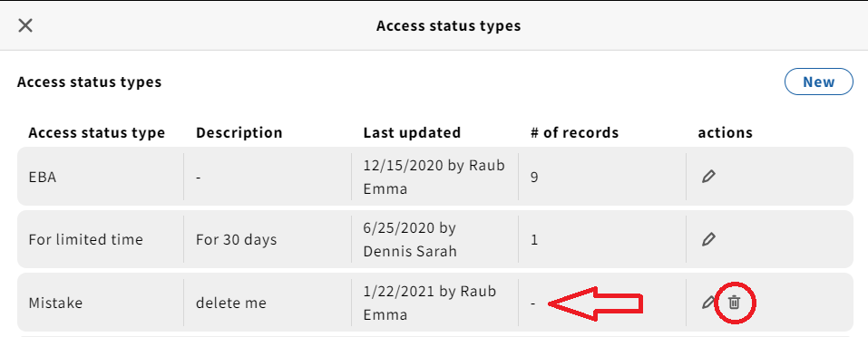Click the # of records column header

[575, 133]
